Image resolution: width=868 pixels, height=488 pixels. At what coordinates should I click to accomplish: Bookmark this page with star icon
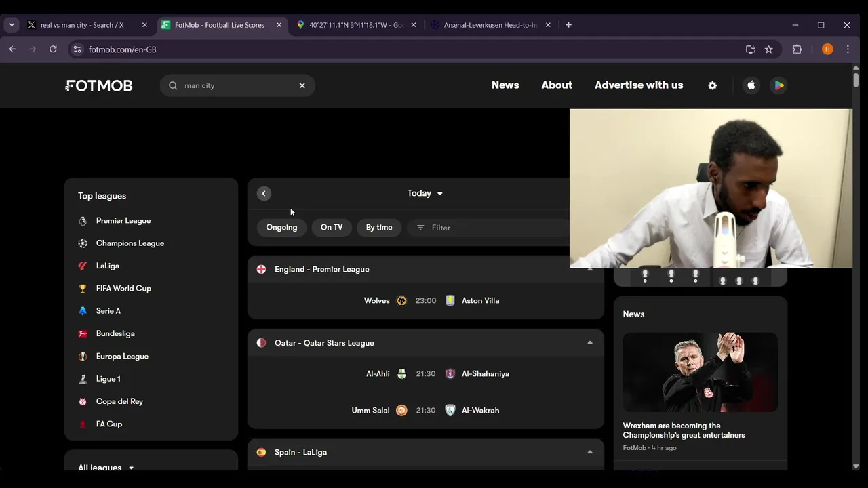(x=768, y=49)
